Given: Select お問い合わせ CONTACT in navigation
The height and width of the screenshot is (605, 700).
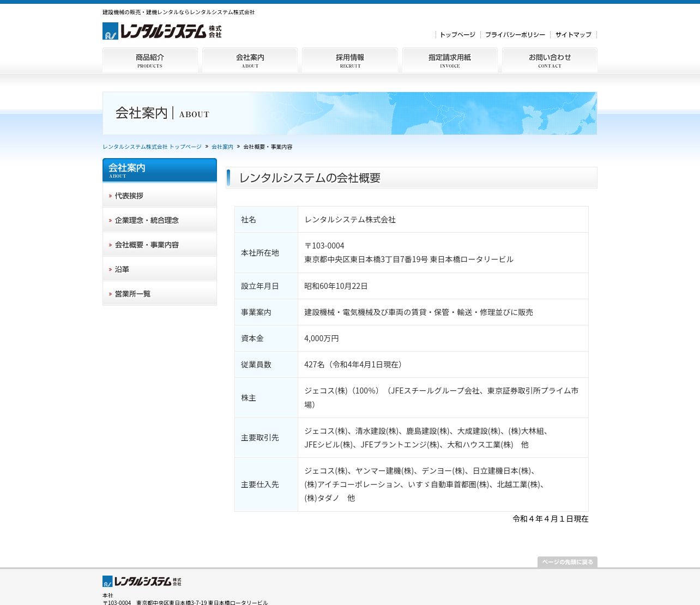Looking at the screenshot, I should coord(550,60).
